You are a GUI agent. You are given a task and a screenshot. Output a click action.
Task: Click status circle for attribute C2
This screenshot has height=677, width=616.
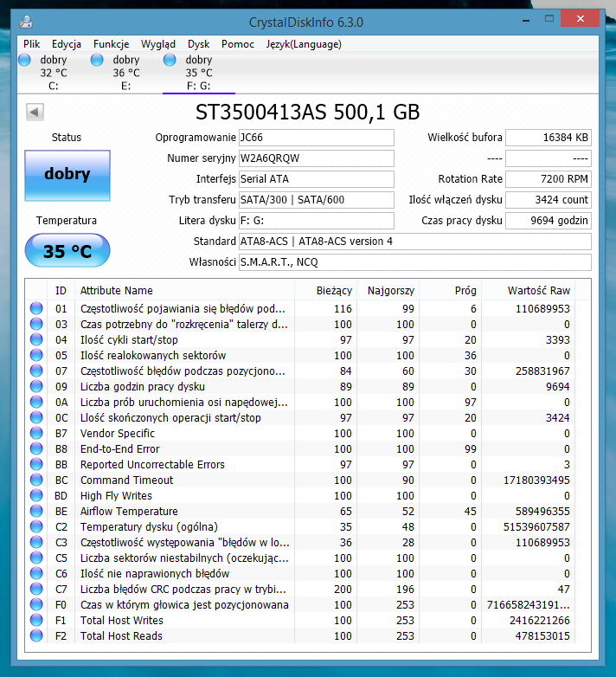click(x=36, y=526)
